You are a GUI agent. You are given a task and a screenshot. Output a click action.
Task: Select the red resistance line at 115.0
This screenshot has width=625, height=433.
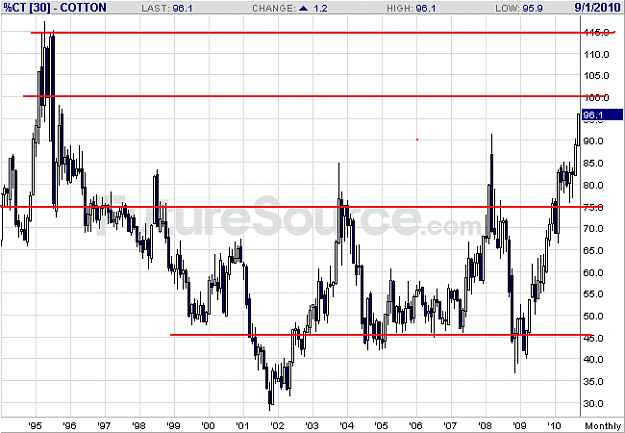point(323,33)
